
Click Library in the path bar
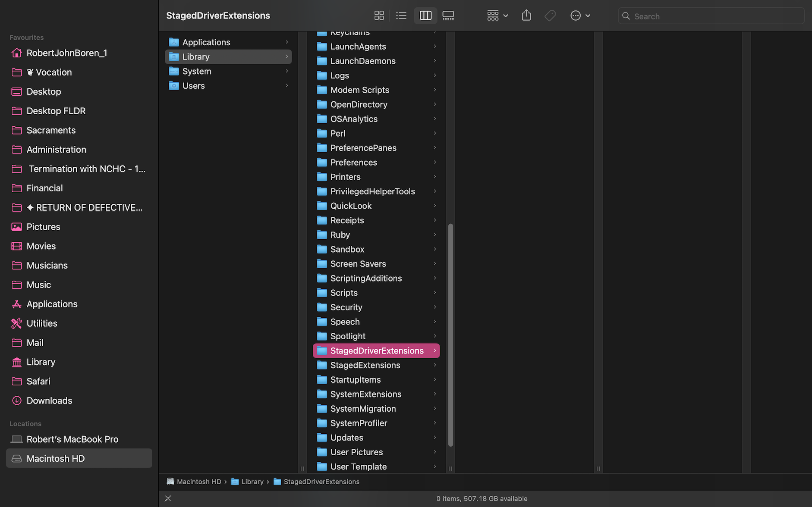tap(247, 482)
